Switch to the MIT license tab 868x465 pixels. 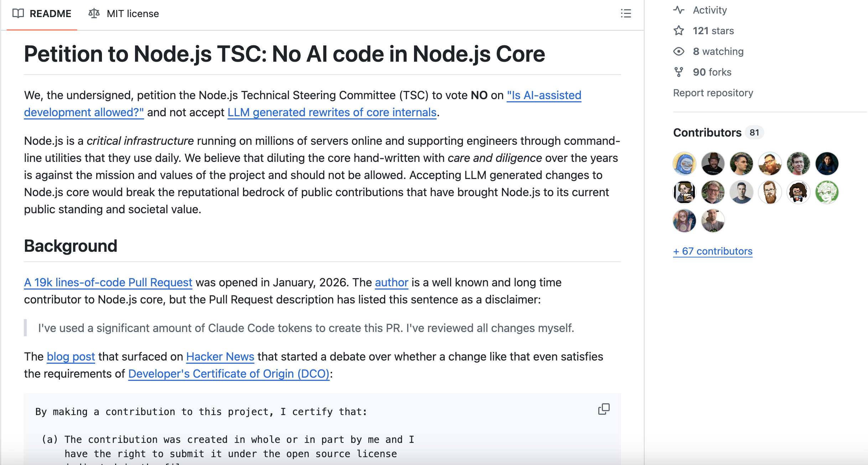click(133, 14)
